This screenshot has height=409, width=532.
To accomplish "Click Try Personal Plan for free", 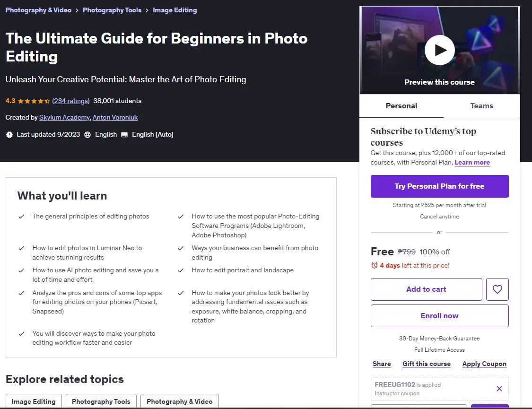I will (x=439, y=186).
